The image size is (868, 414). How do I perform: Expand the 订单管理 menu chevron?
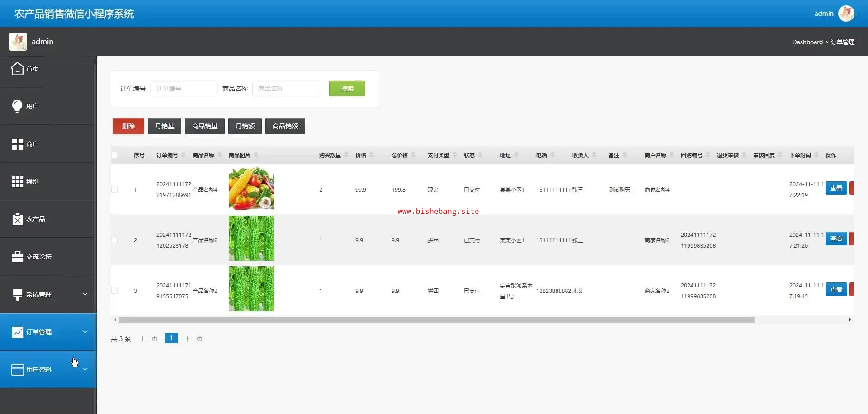tap(85, 332)
